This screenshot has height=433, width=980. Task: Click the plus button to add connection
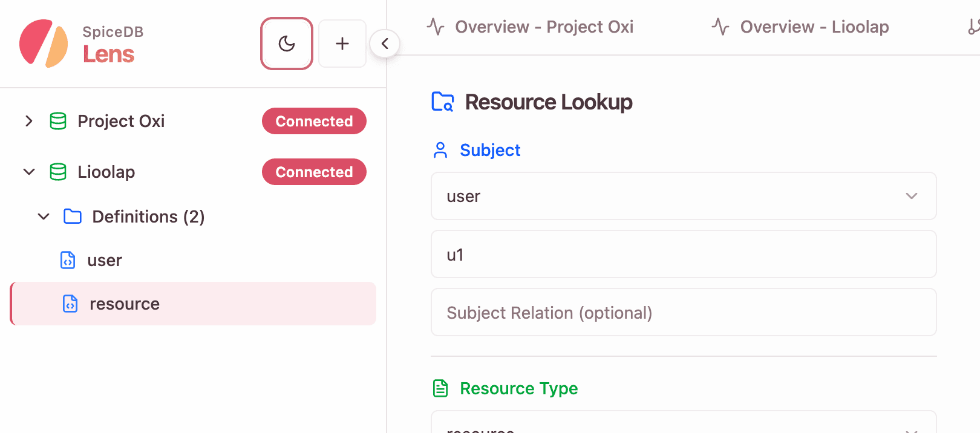coord(342,44)
